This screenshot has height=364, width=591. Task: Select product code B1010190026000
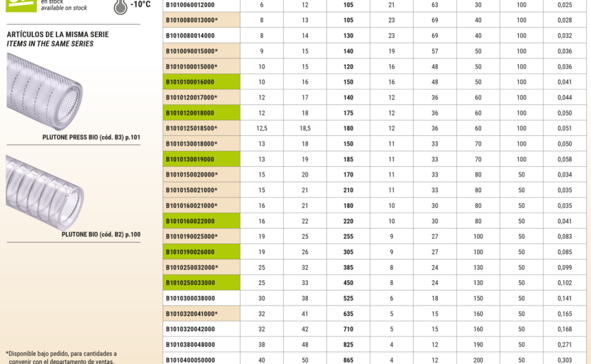[190, 252]
